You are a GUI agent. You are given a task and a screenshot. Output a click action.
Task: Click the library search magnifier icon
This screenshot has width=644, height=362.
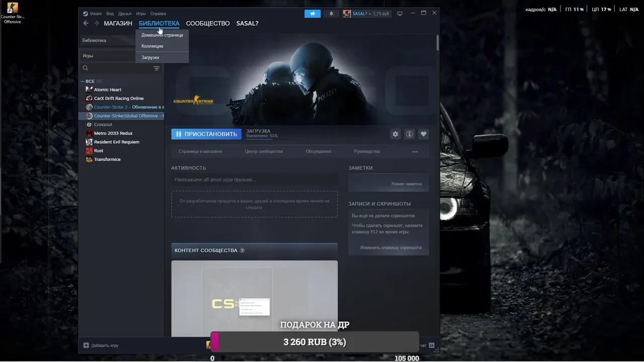(x=86, y=68)
